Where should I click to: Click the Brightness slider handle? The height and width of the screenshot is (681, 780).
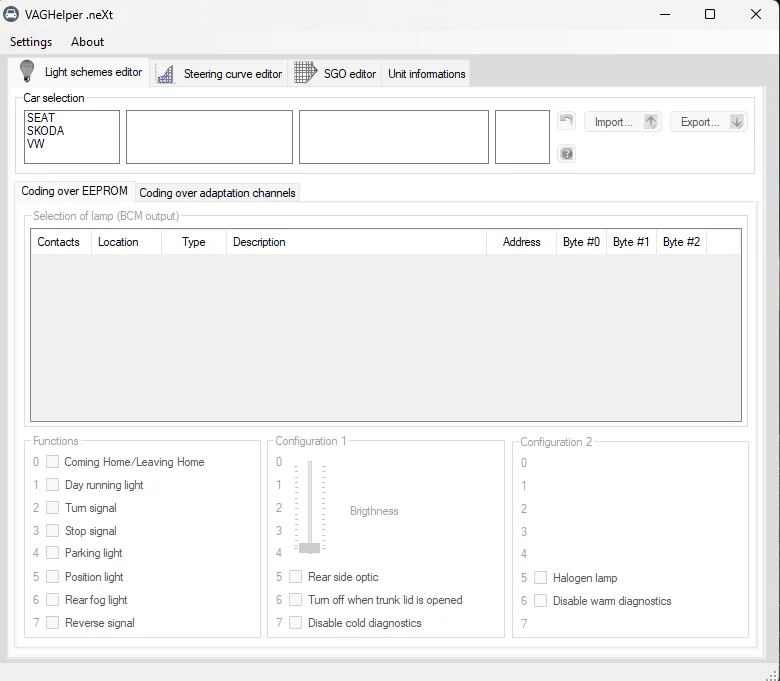point(310,547)
